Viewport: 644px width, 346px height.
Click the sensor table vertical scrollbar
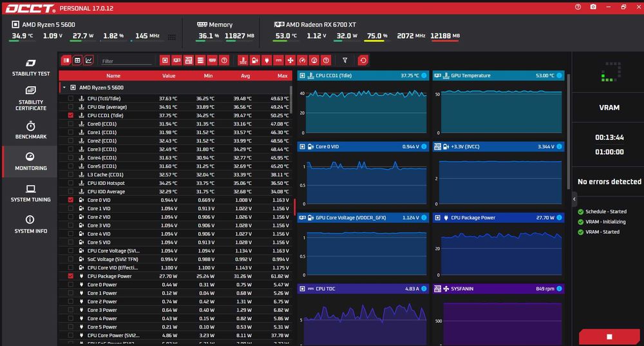point(291,100)
